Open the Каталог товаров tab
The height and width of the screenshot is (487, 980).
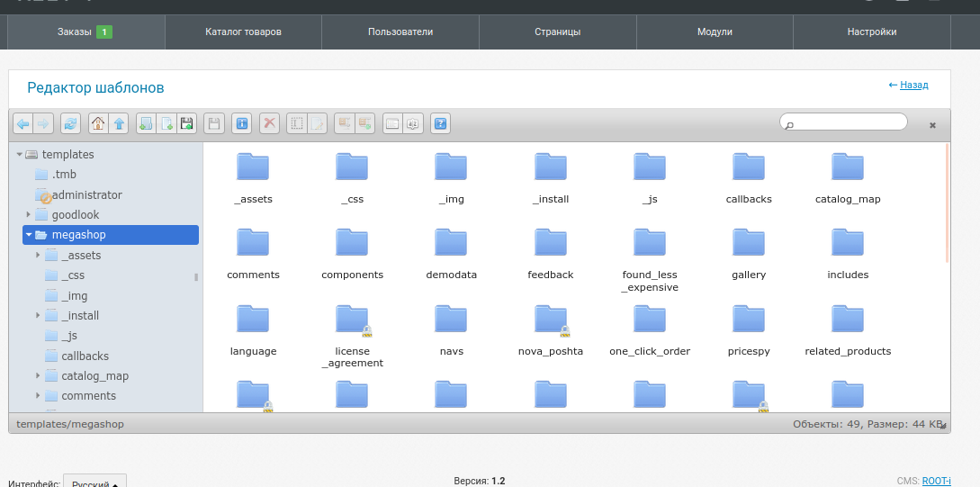click(243, 32)
